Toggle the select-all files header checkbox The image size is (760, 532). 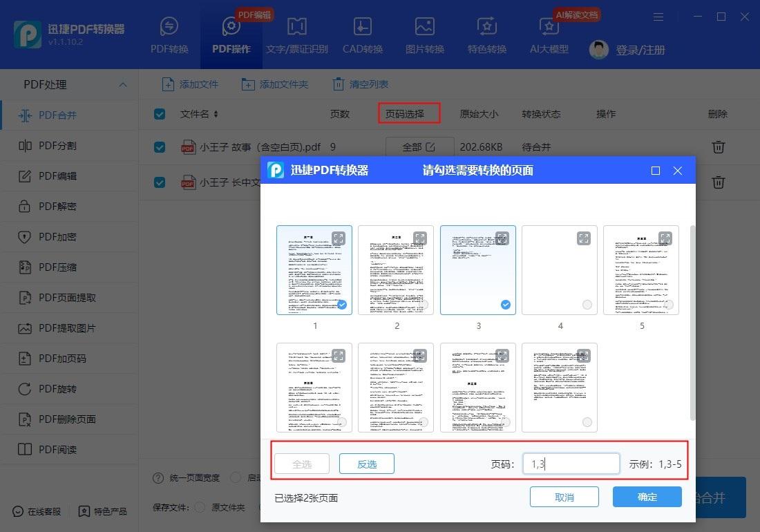coord(160,114)
